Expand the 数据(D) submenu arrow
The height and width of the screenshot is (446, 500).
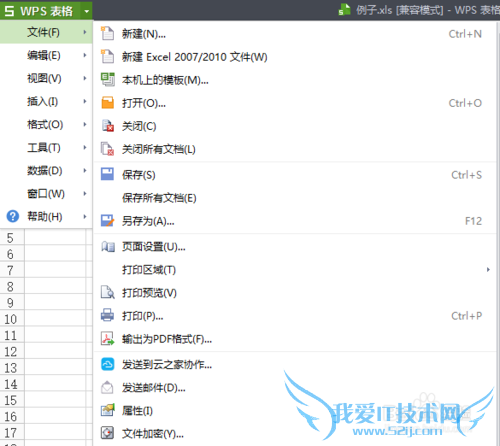coord(85,171)
